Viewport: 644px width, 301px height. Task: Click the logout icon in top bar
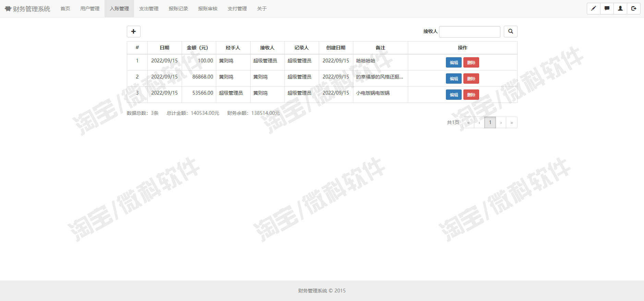634,9
